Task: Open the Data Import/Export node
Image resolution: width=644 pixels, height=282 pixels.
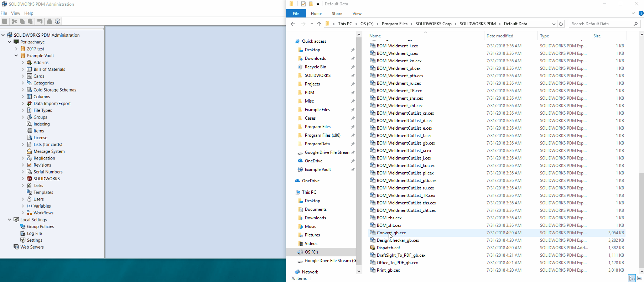Action: (x=52, y=104)
